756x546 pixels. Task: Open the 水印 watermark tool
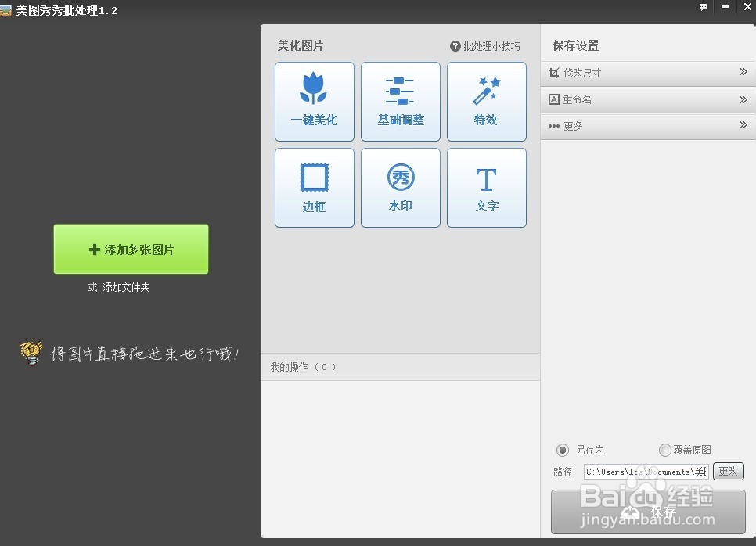(x=401, y=188)
